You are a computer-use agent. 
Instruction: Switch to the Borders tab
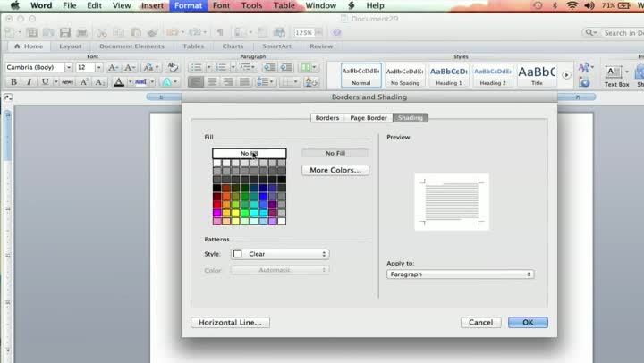(327, 117)
